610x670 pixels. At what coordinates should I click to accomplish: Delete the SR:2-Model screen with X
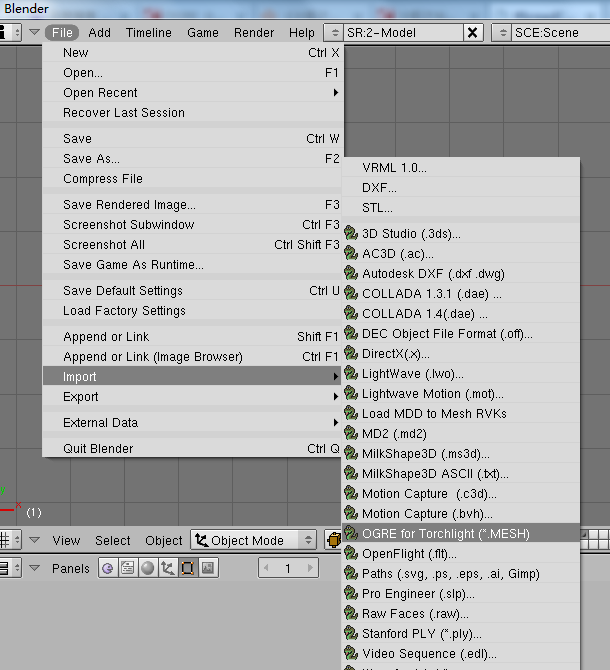[472, 32]
